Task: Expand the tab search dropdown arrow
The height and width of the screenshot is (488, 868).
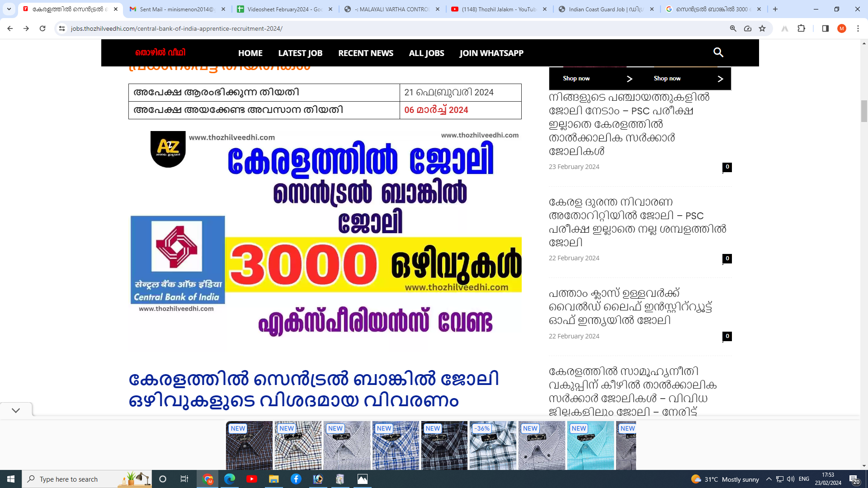Action: 9,9
